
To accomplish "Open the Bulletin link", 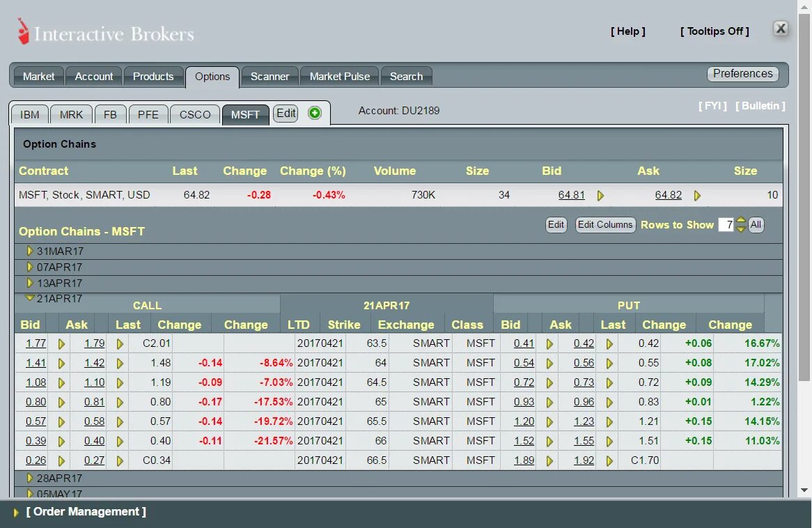I will coord(760,106).
